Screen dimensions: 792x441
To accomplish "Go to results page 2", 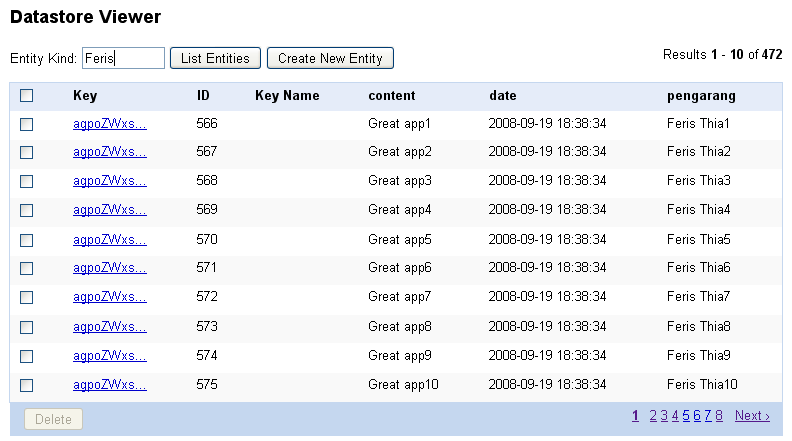I will tap(653, 416).
